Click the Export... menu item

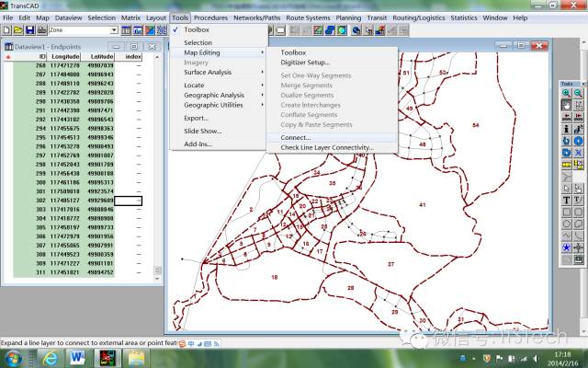coord(197,118)
